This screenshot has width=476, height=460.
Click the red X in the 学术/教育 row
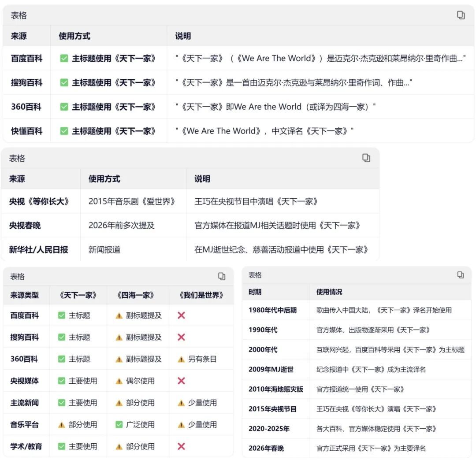[x=181, y=446]
